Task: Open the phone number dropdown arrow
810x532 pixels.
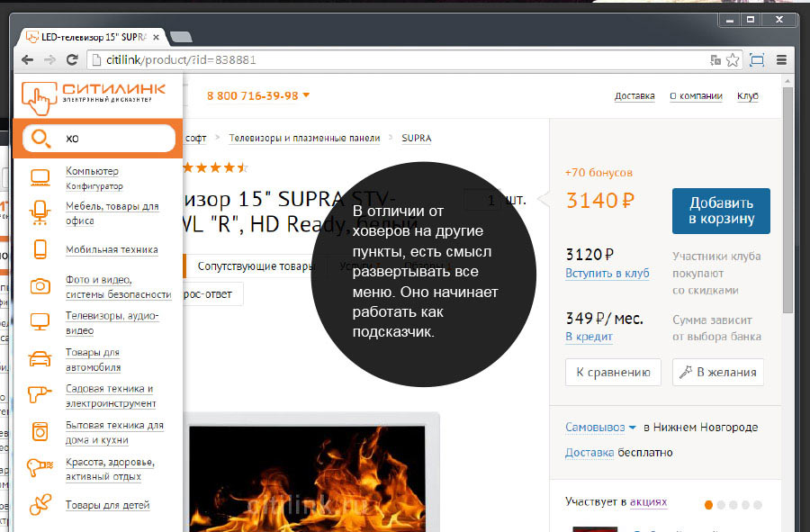Action: pos(306,95)
